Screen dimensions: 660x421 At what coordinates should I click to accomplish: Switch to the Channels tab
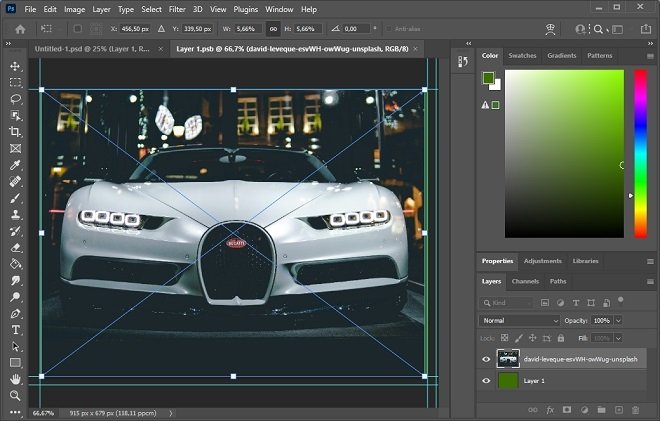525,281
